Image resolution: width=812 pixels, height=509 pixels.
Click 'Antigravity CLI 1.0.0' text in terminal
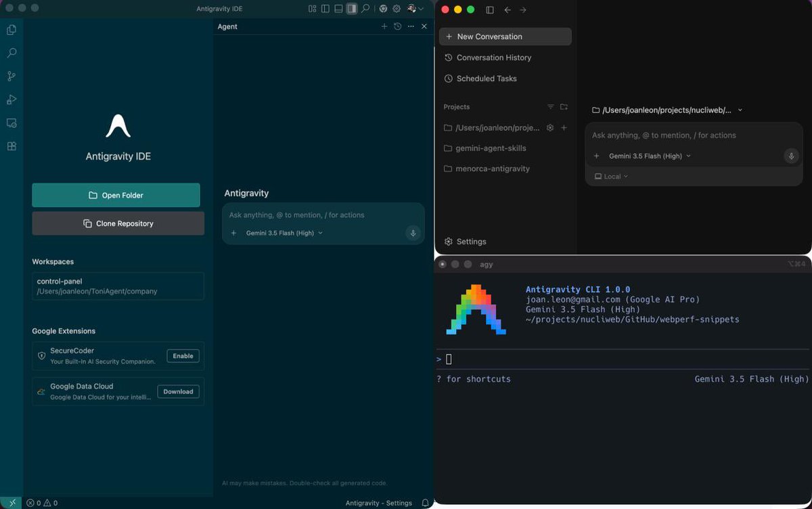coord(578,289)
